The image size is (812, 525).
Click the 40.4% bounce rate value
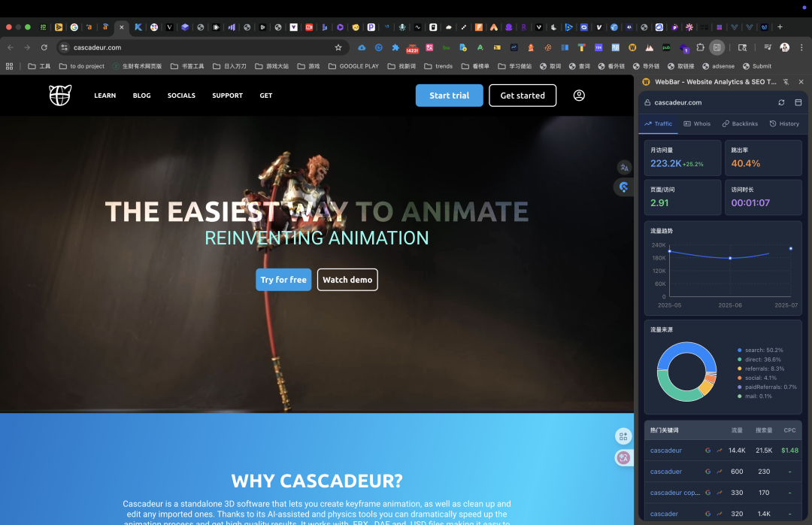[x=746, y=163]
